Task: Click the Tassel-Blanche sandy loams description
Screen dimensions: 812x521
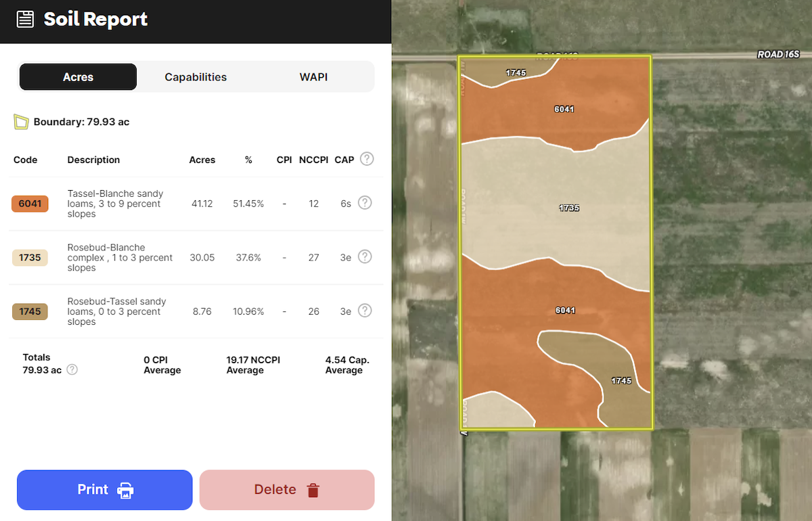Action: coord(115,204)
